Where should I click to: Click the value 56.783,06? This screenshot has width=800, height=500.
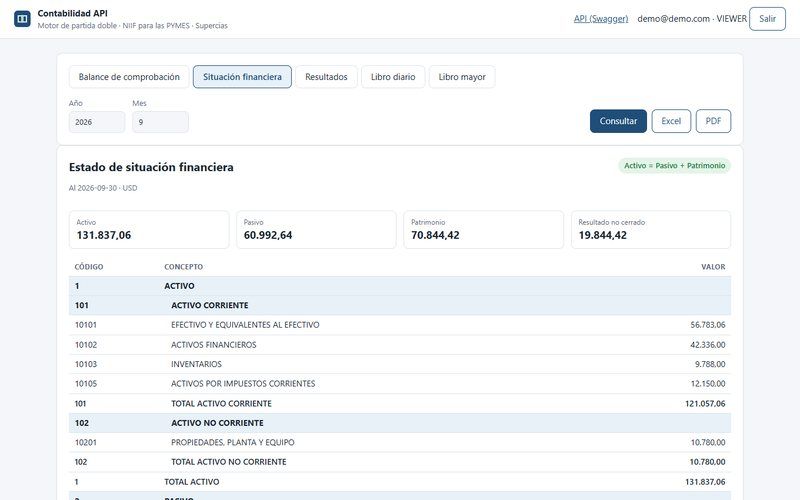click(x=708, y=325)
